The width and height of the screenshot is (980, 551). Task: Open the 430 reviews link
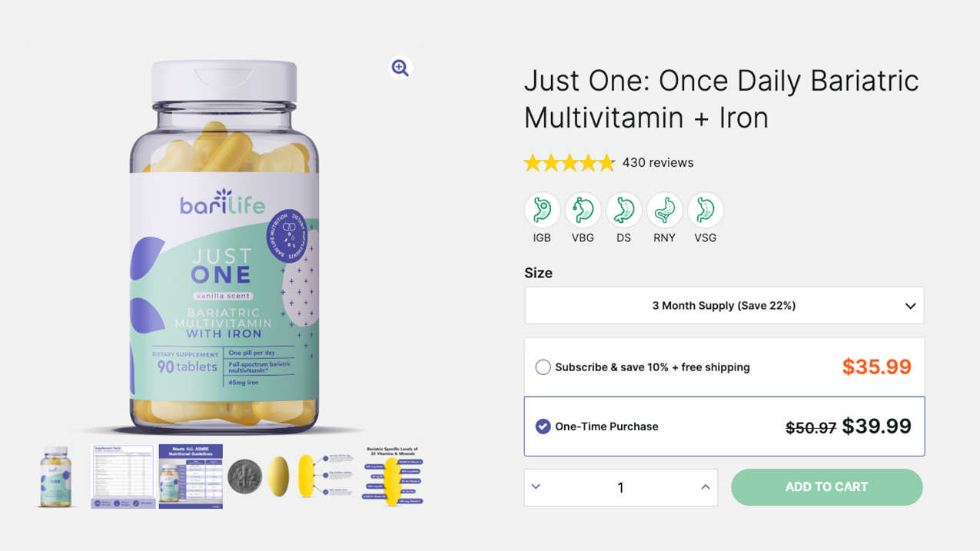coord(658,163)
